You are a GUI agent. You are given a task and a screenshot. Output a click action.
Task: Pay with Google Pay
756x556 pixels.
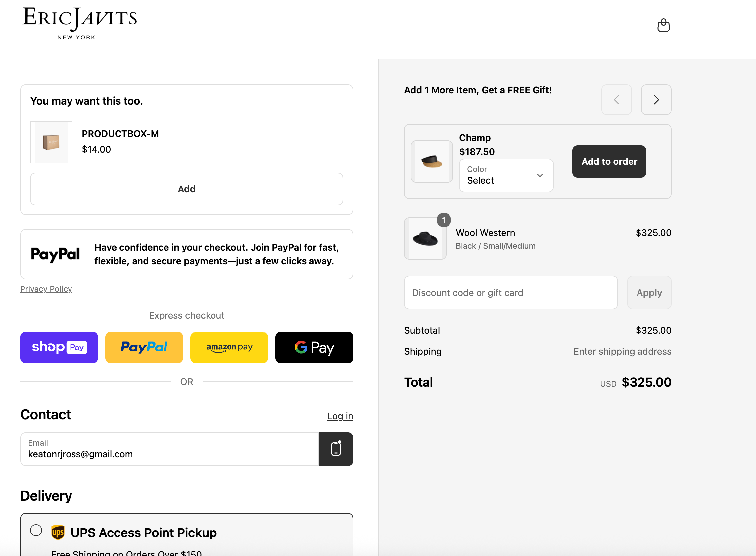click(314, 347)
